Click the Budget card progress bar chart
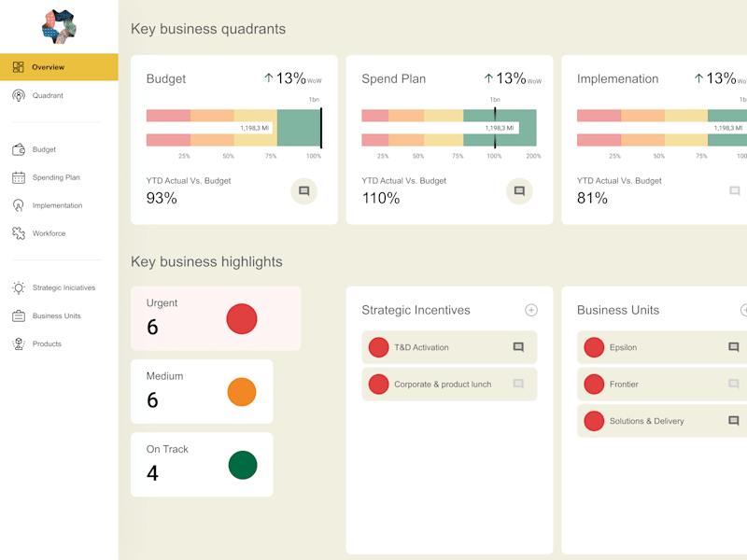This screenshot has width=747, height=560. click(x=234, y=128)
